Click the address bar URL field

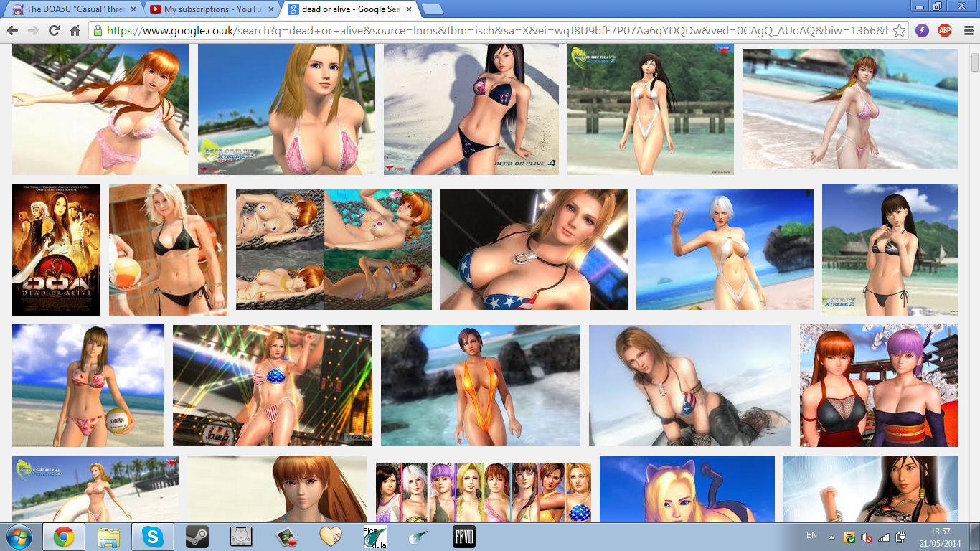click(495, 31)
